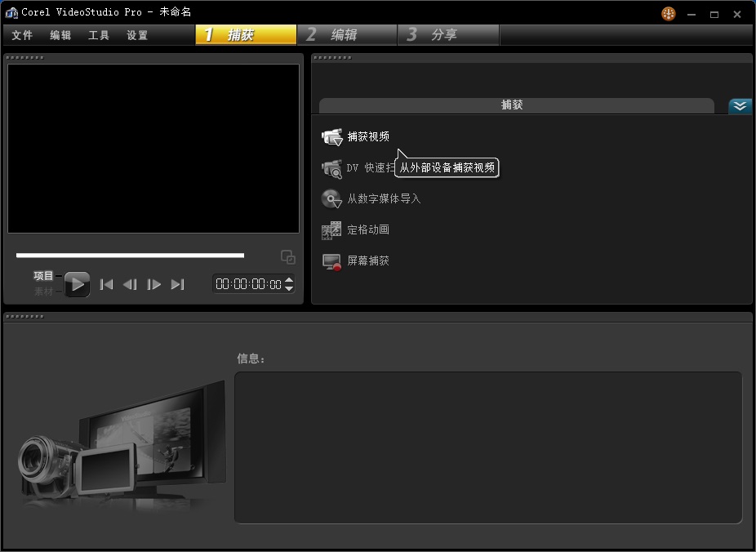
Task: Click the Corel VideoStudio app icon
Action: (11, 14)
